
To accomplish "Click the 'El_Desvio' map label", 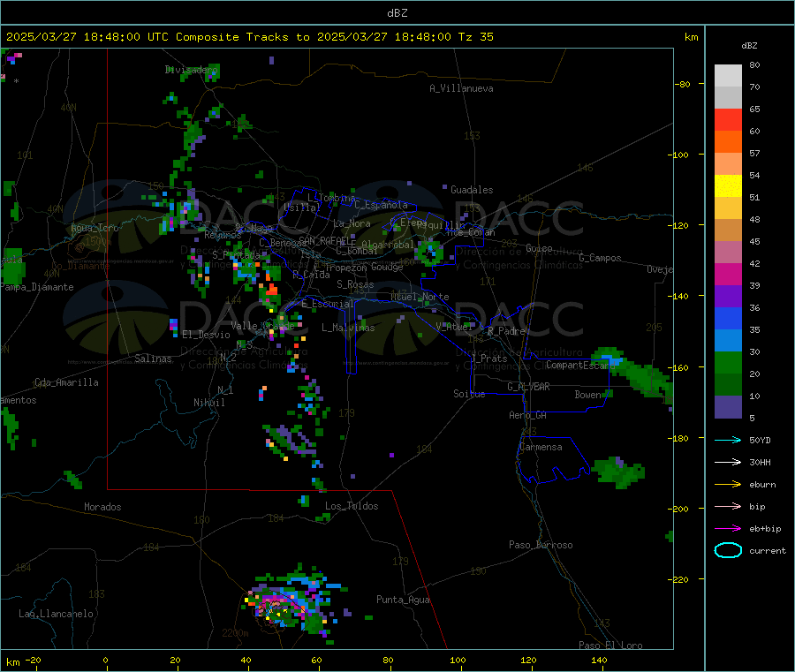I will pyautogui.click(x=206, y=335).
